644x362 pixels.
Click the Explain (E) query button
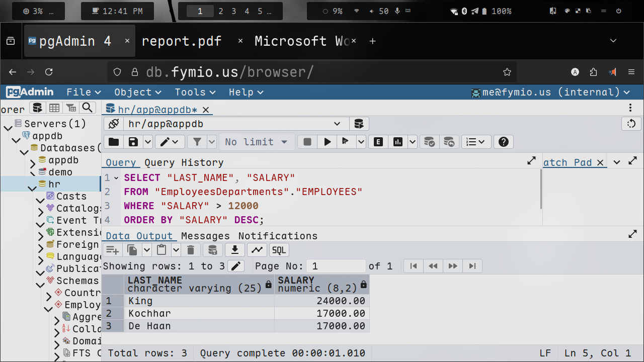378,142
